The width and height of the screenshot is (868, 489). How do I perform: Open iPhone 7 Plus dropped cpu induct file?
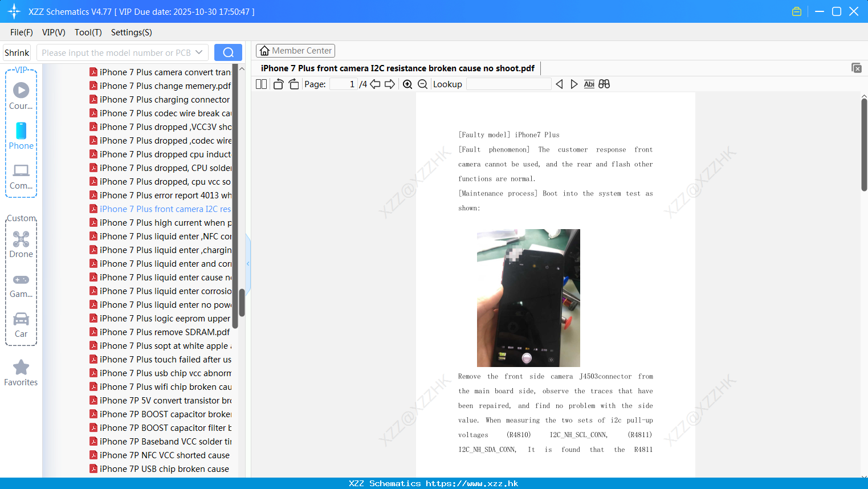[x=160, y=154]
